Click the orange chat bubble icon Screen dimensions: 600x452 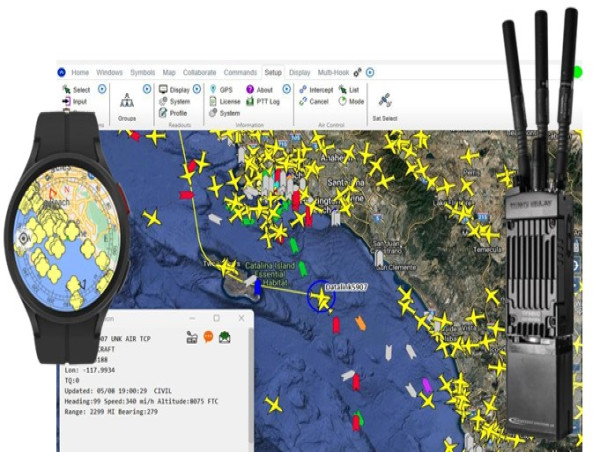click(x=208, y=337)
